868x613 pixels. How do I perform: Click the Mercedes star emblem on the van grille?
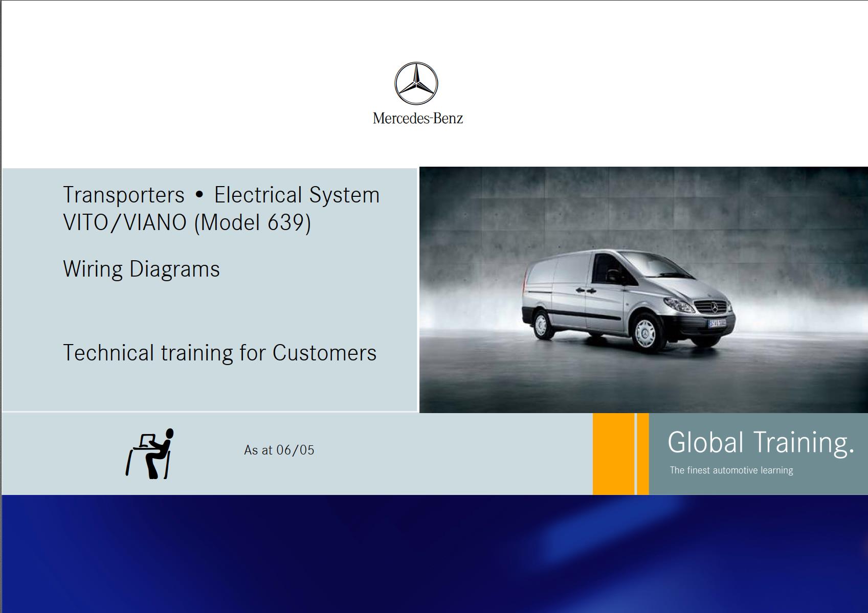(x=714, y=308)
